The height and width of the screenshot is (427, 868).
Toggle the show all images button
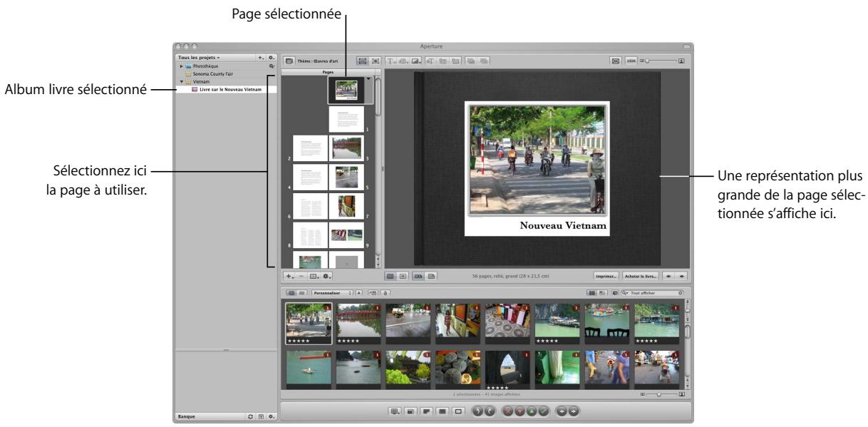pyautogui.click(x=591, y=292)
